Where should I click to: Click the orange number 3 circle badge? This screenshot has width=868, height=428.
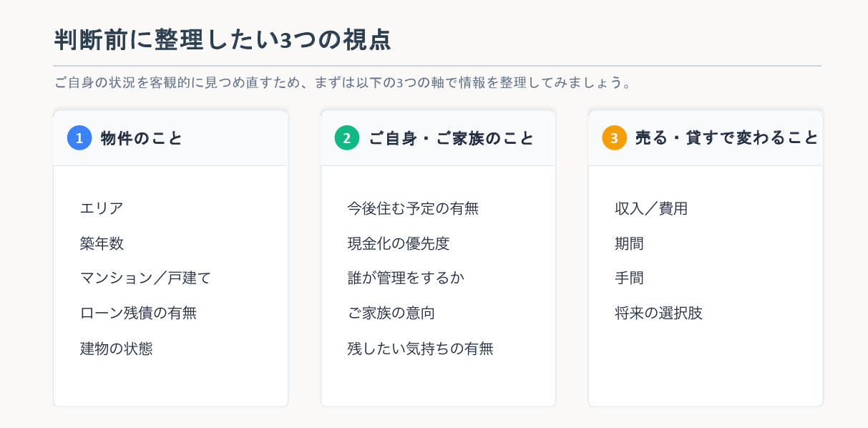click(615, 138)
